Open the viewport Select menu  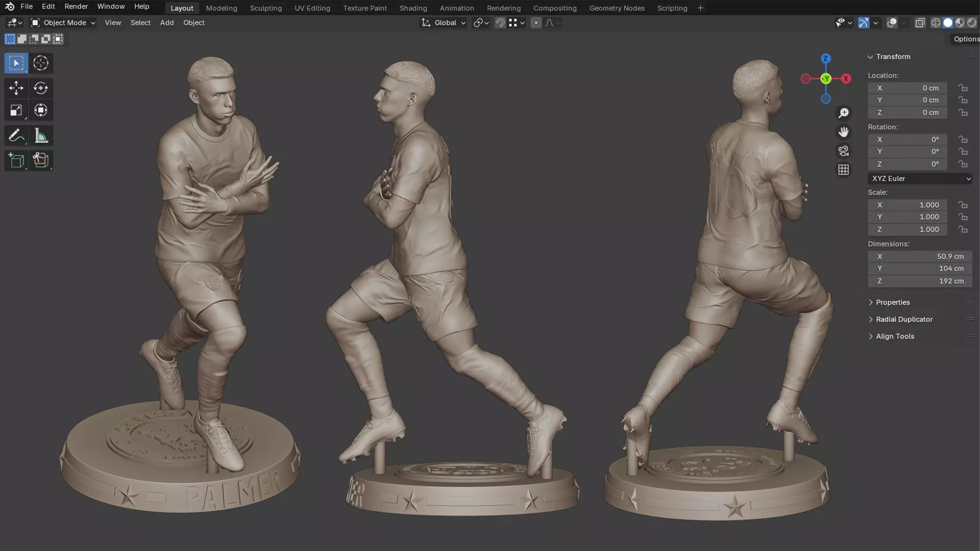click(x=140, y=23)
